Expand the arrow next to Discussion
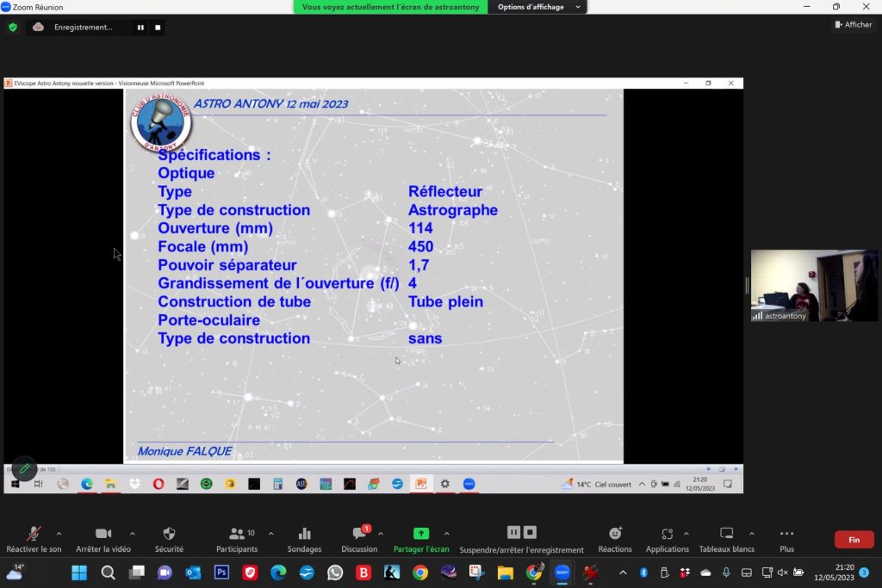 [x=381, y=534]
